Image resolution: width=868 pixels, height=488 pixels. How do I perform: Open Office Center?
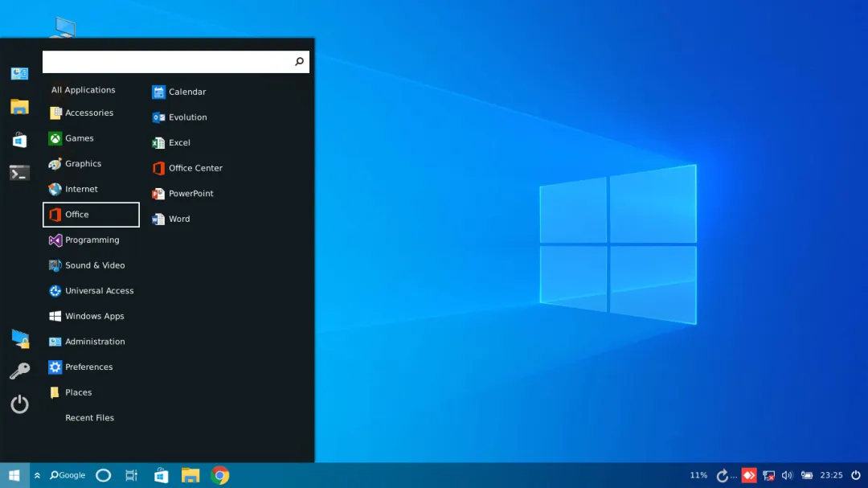coord(187,168)
